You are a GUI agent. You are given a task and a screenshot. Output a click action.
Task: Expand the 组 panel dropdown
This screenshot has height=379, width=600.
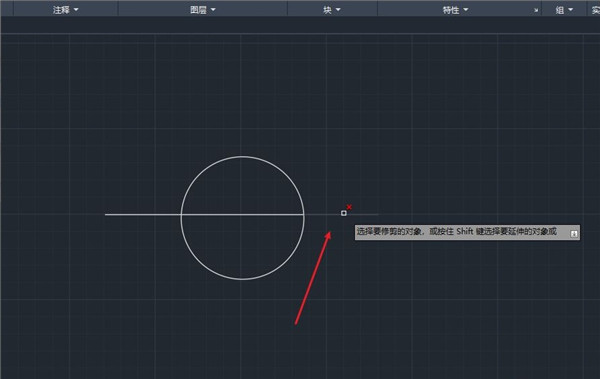(x=564, y=10)
